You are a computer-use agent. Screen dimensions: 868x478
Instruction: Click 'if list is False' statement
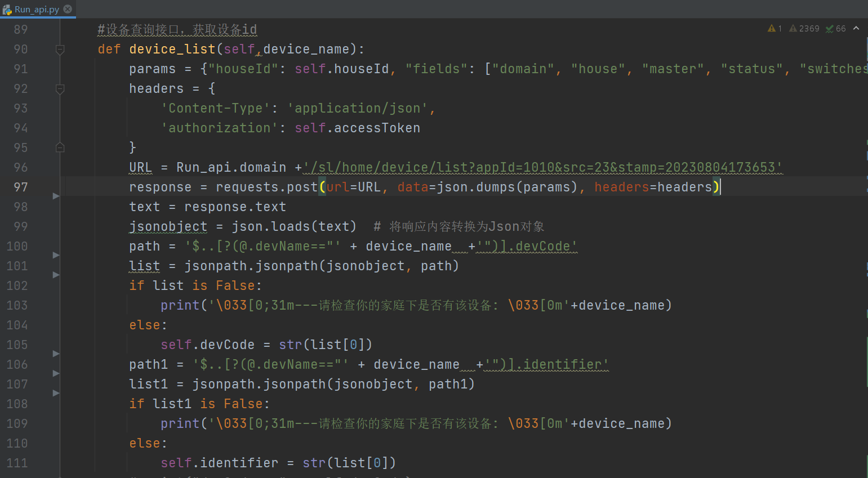(196, 285)
